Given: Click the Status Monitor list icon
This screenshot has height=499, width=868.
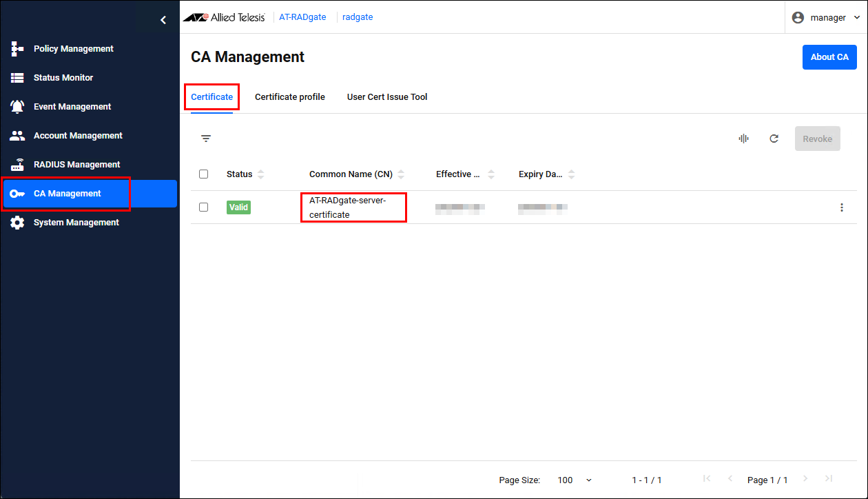Looking at the screenshot, I should (x=17, y=78).
